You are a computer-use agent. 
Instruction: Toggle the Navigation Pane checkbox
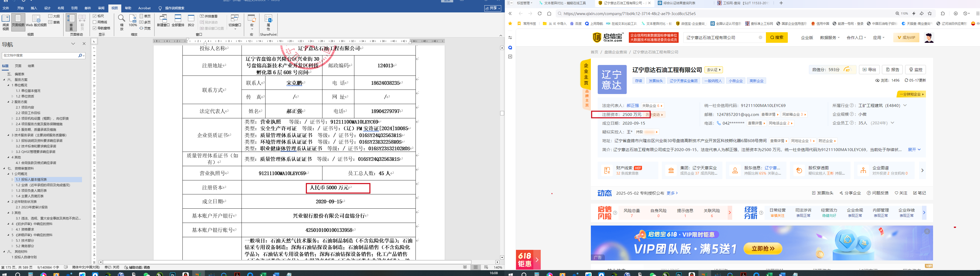[x=102, y=28]
